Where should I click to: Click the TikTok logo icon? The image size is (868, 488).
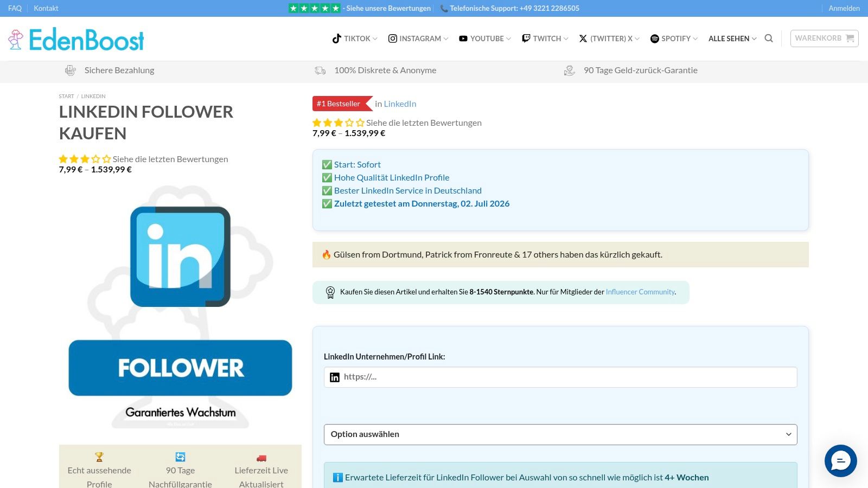(x=337, y=38)
